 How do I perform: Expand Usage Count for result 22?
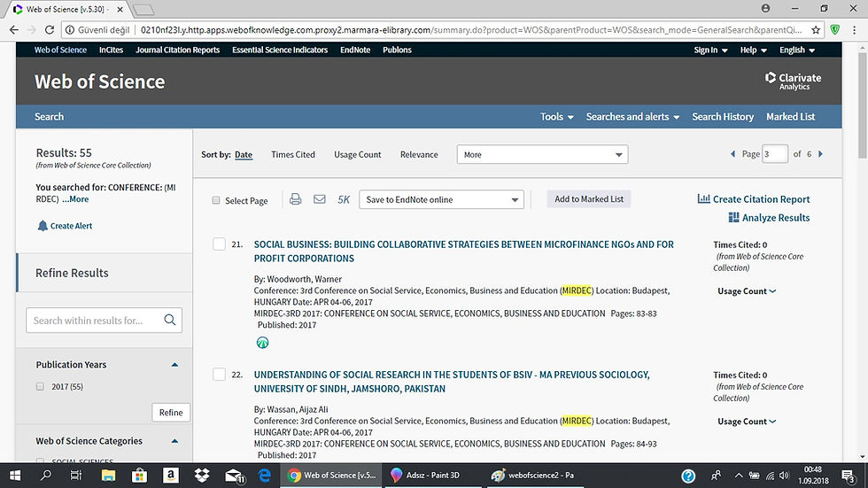tap(747, 422)
